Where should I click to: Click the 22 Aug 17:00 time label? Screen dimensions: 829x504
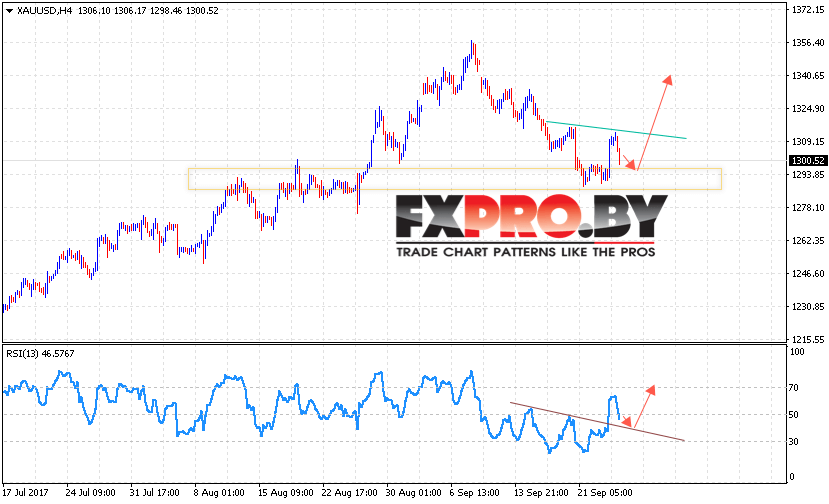(349, 492)
